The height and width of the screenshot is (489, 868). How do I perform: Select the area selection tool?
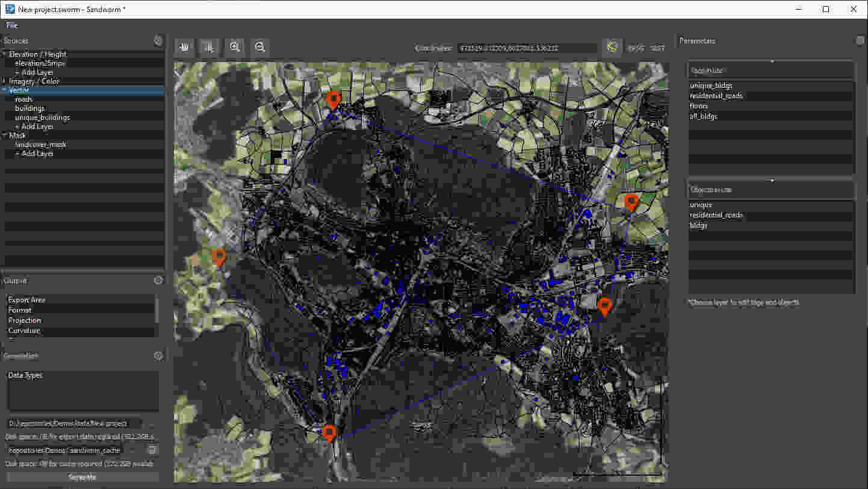pos(209,47)
